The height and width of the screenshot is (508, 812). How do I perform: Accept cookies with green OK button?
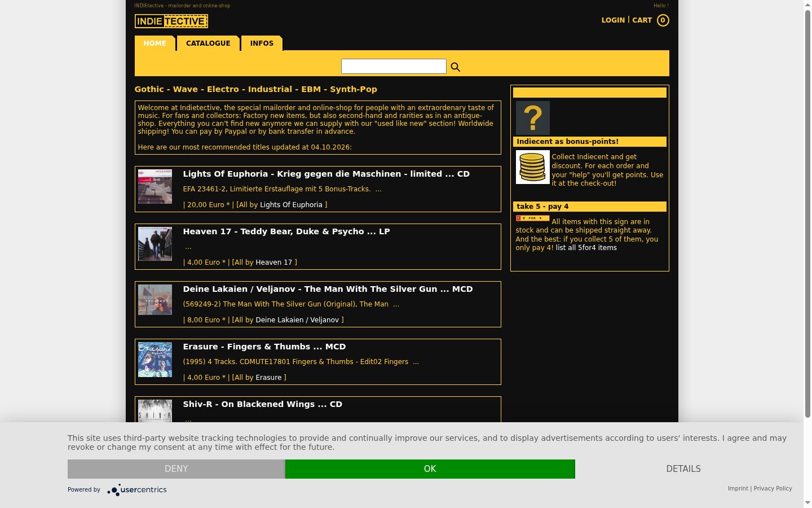coord(430,469)
